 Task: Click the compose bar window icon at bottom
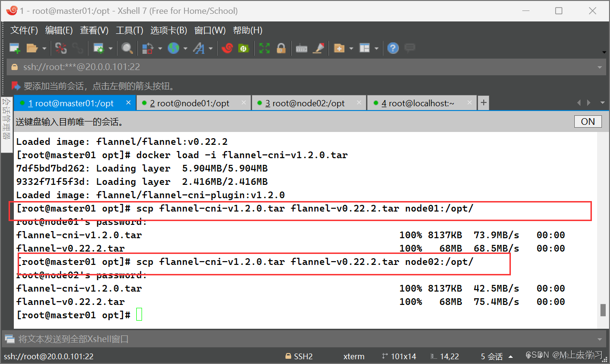10,339
